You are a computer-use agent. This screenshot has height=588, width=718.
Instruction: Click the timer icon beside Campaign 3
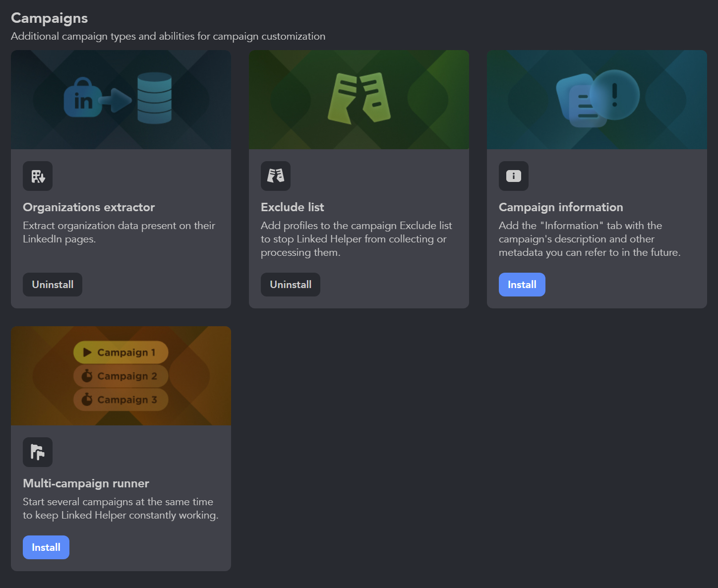[x=88, y=400]
